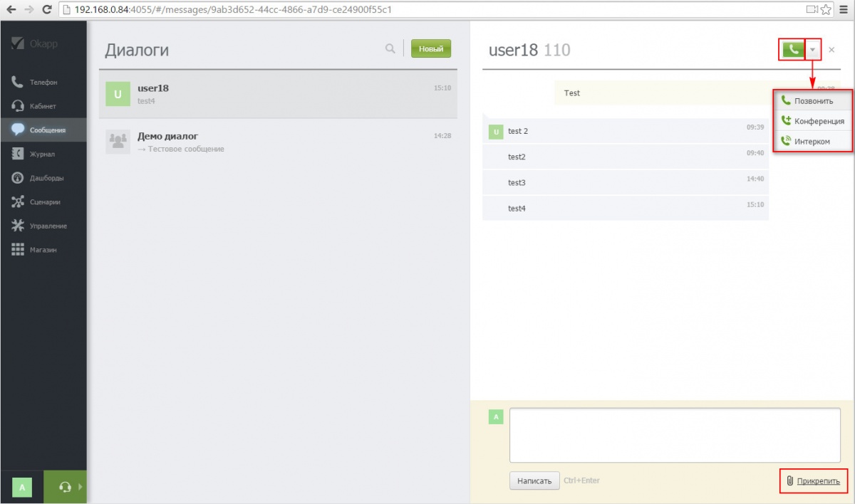The height and width of the screenshot is (504, 855).
Task: Open Сценарии in the sidebar
Action: click(43, 202)
